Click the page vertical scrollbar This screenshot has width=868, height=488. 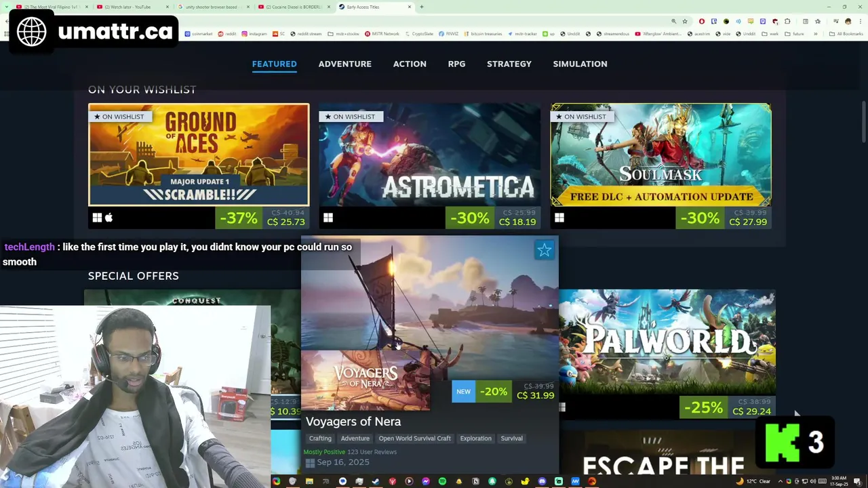(x=863, y=122)
